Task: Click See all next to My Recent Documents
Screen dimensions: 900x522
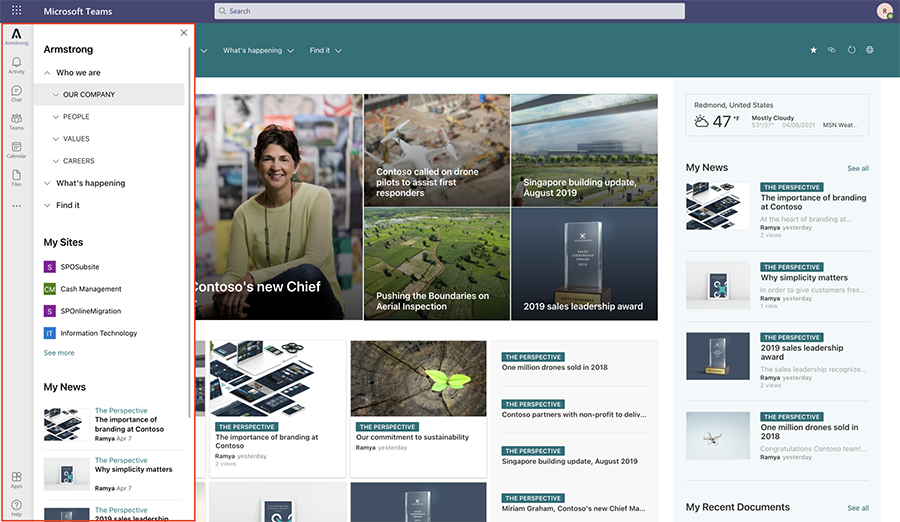Action: (858, 508)
